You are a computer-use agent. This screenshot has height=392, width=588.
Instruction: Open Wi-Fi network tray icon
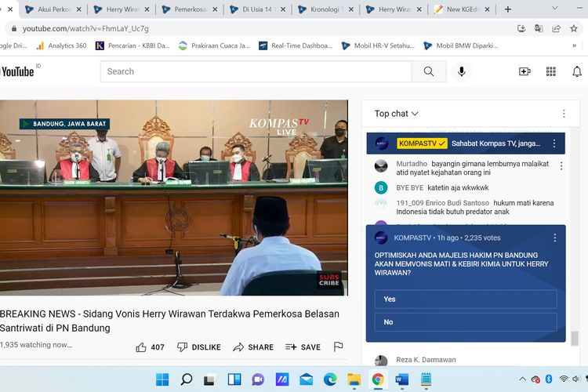[x=564, y=379]
